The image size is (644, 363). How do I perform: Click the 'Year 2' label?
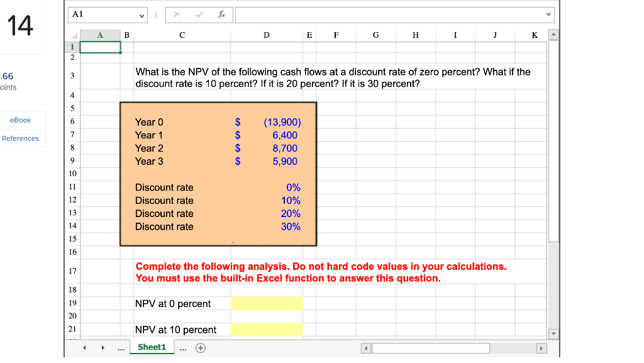tap(149, 148)
